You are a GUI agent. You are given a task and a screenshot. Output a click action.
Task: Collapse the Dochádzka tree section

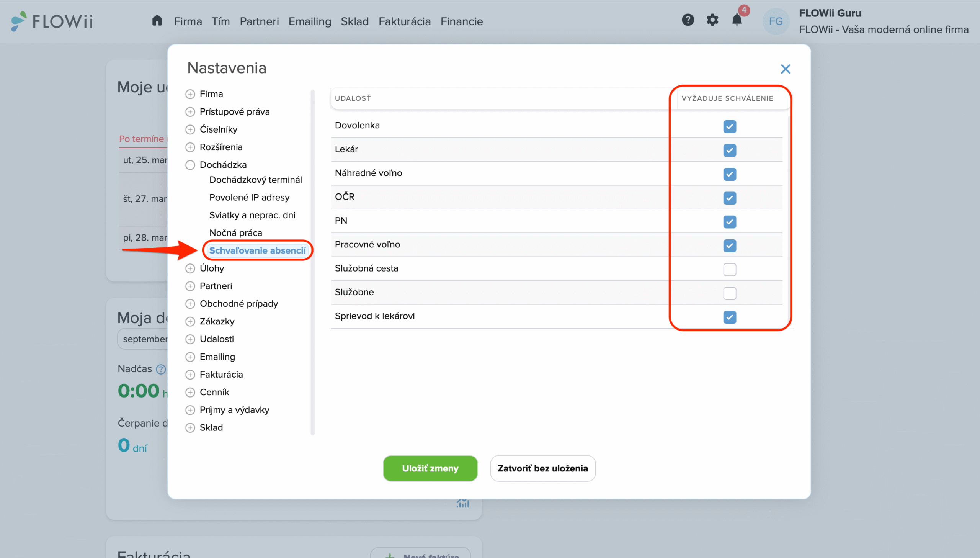190,165
